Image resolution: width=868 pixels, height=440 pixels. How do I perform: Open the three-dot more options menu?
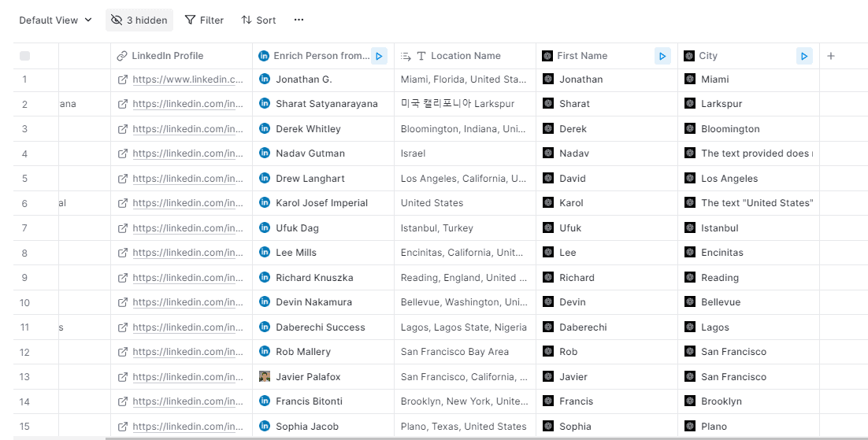click(299, 20)
